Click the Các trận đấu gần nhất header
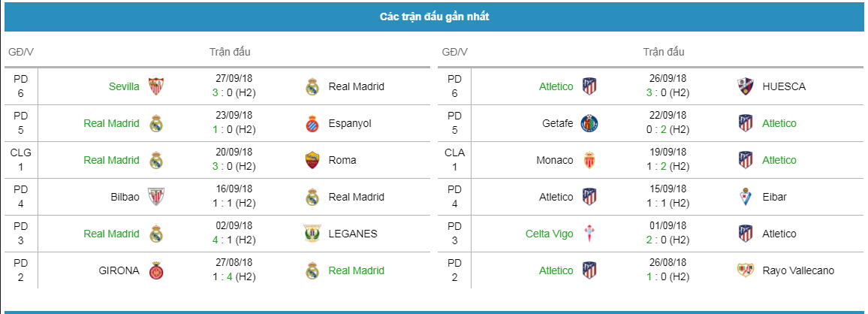Screen dimensions: 868x314 pos(434,17)
